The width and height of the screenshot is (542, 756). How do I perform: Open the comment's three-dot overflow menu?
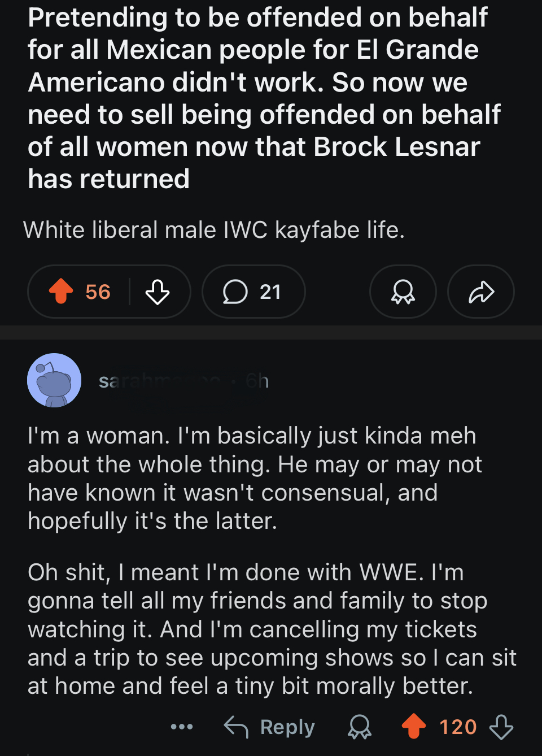point(182,727)
